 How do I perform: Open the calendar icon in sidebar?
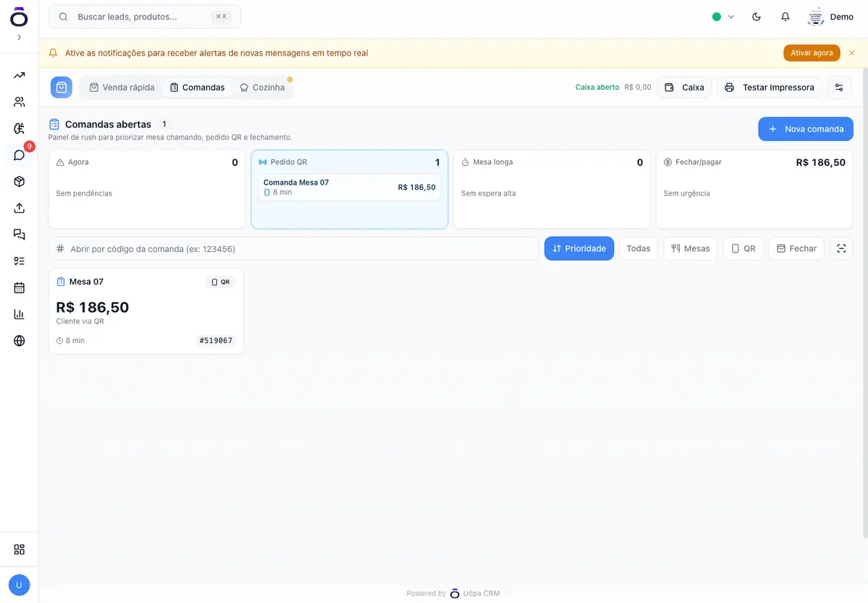click(20, 287)
